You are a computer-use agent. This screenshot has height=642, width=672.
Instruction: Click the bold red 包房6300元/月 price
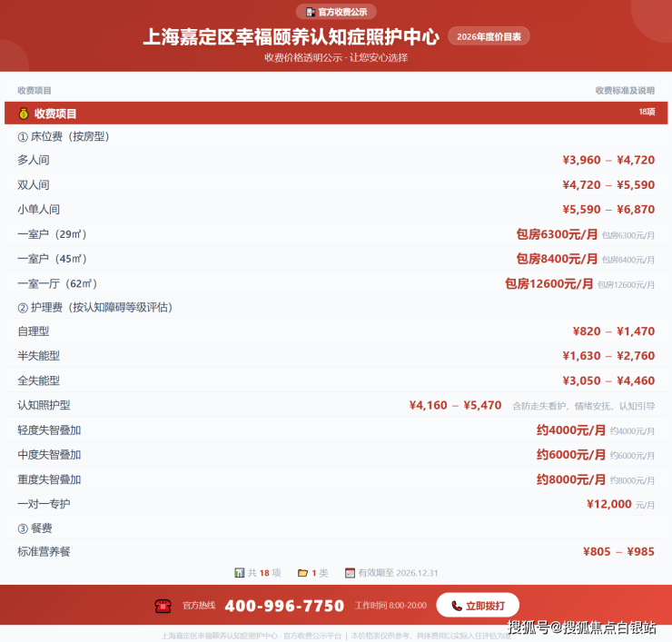(x=557, y=234)
